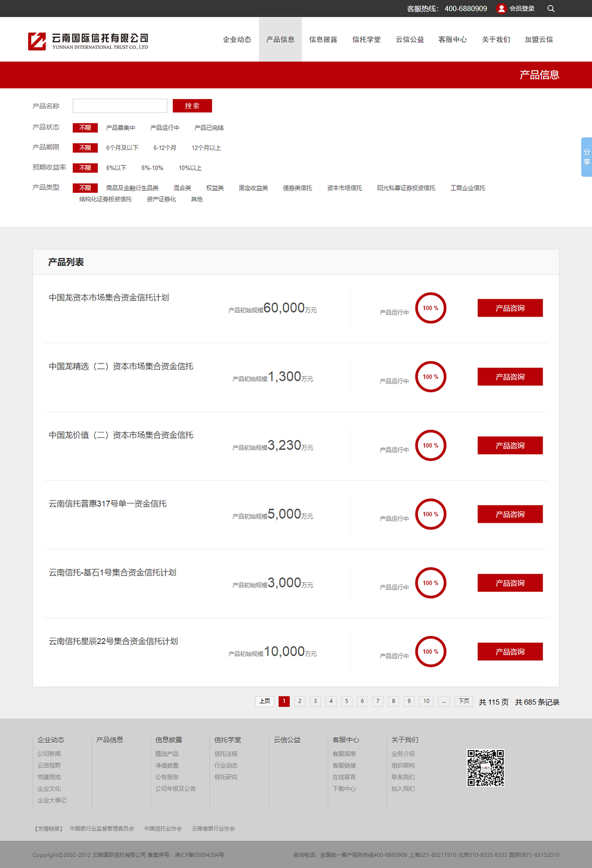The height and width of the screenshot is (868, 592).
Task: Click the red 搜索 button
Action: [192, 106]
